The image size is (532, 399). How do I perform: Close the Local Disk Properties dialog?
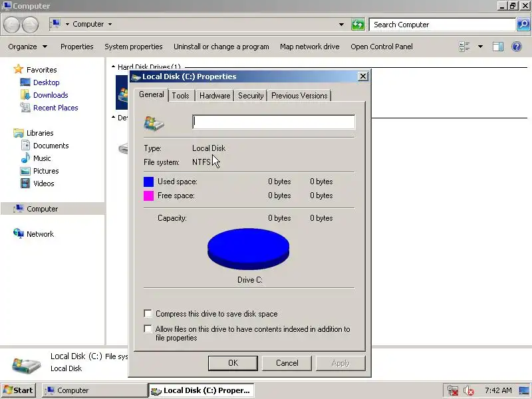pos(362,76)
